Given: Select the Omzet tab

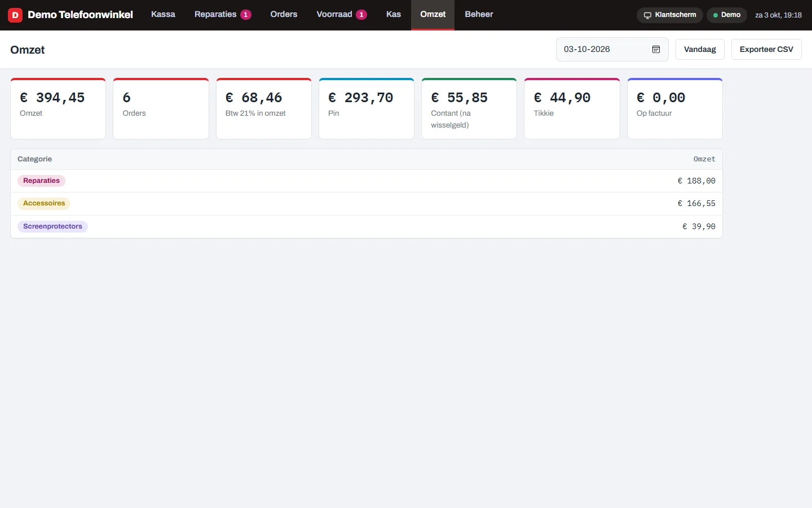Looking at the screenshot, I should pos(433,15).
